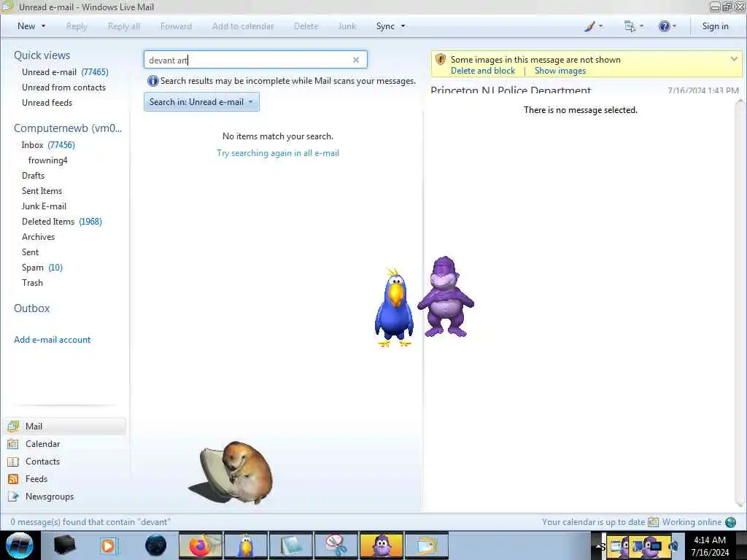Click the Calendar icon in sidebar

click(13, 444)
